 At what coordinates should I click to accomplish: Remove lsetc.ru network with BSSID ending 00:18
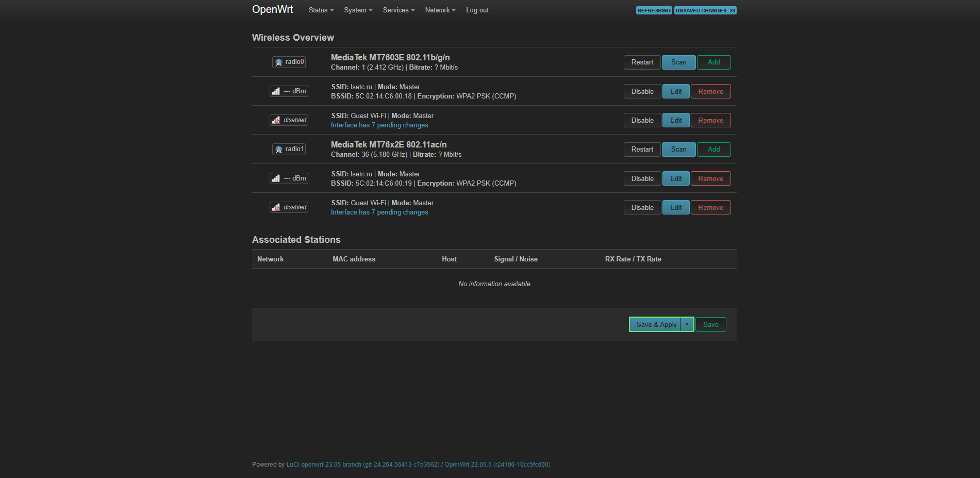[710, 91]
